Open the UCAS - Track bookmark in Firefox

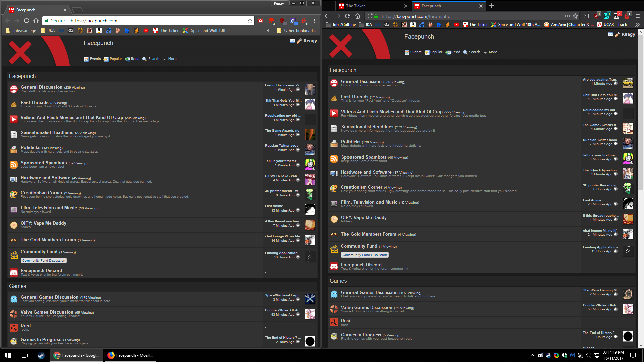click(x=612, y=25)
